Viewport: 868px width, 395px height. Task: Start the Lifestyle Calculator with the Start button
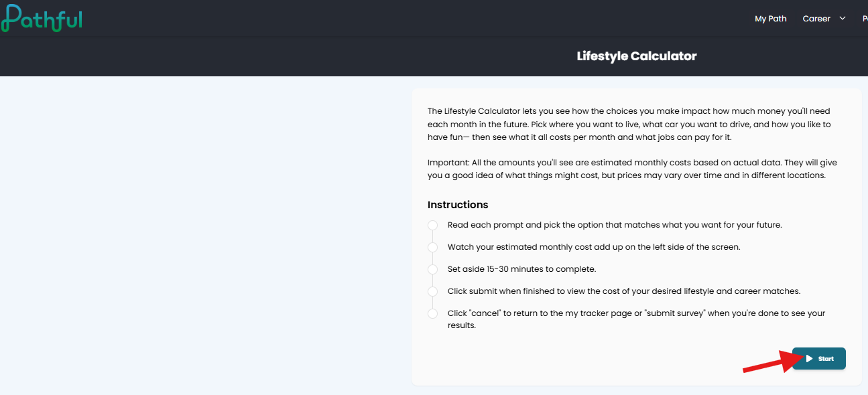819,359
